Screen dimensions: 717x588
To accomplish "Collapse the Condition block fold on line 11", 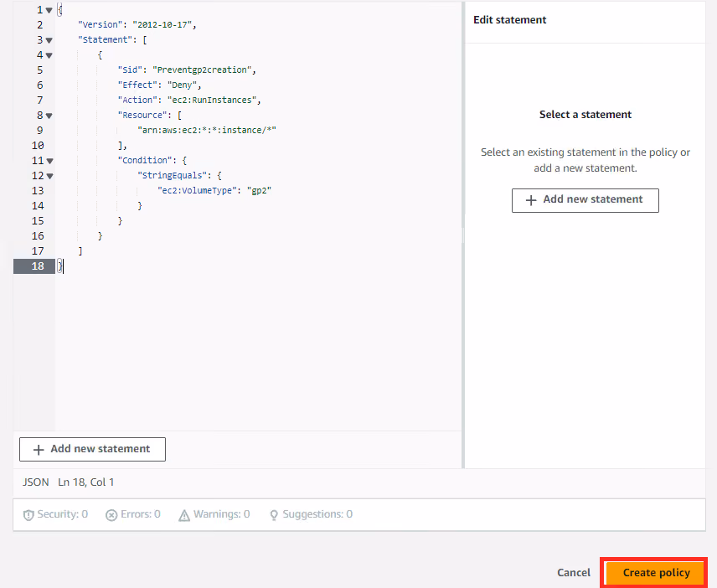I will 50,161.
